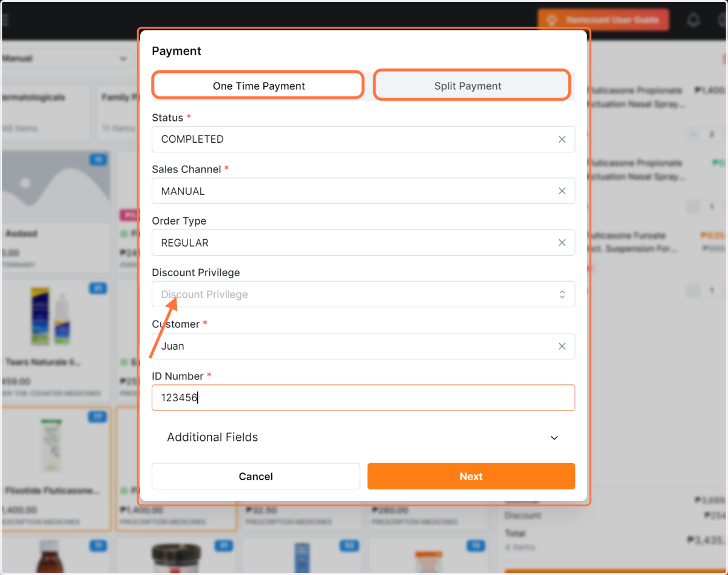The width and height of the screenshot is (728, 575).
Task: Clear the COMPLETED status value
Action: 562,139
